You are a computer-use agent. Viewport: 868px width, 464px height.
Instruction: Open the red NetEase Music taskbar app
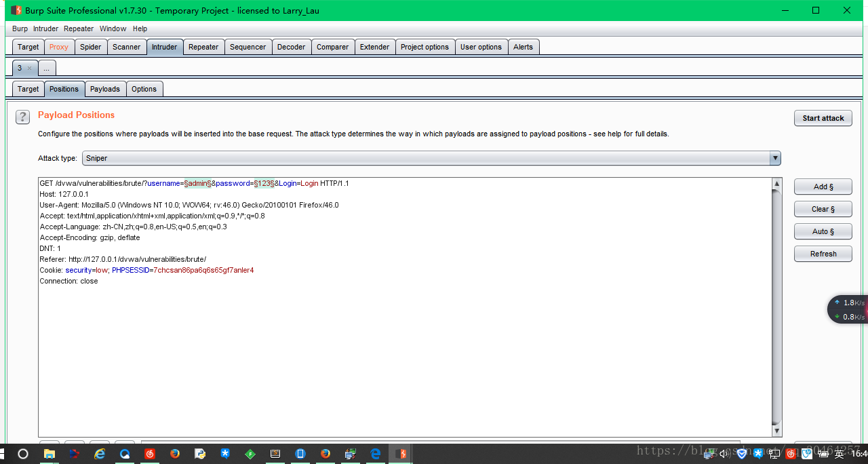click(150, 454)
